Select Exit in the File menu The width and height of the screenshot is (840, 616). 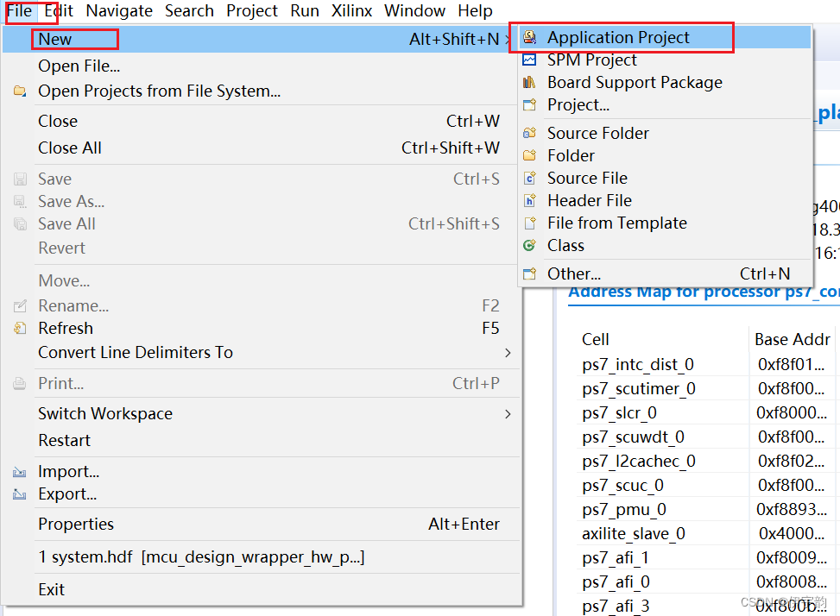point(51,590)
